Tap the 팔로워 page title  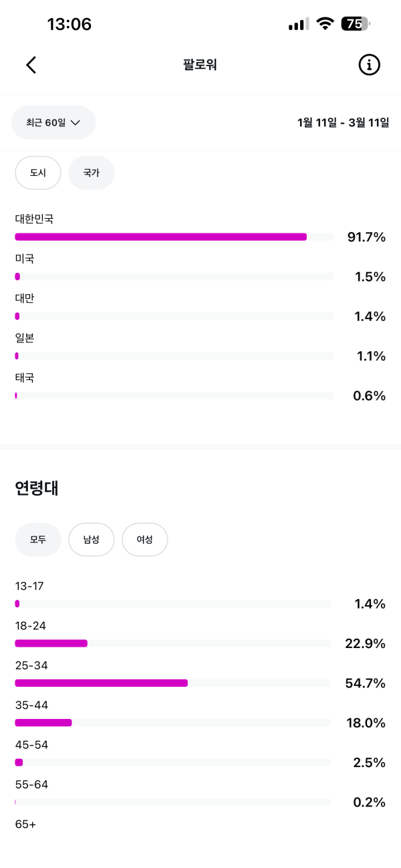(x=200, y=65)
